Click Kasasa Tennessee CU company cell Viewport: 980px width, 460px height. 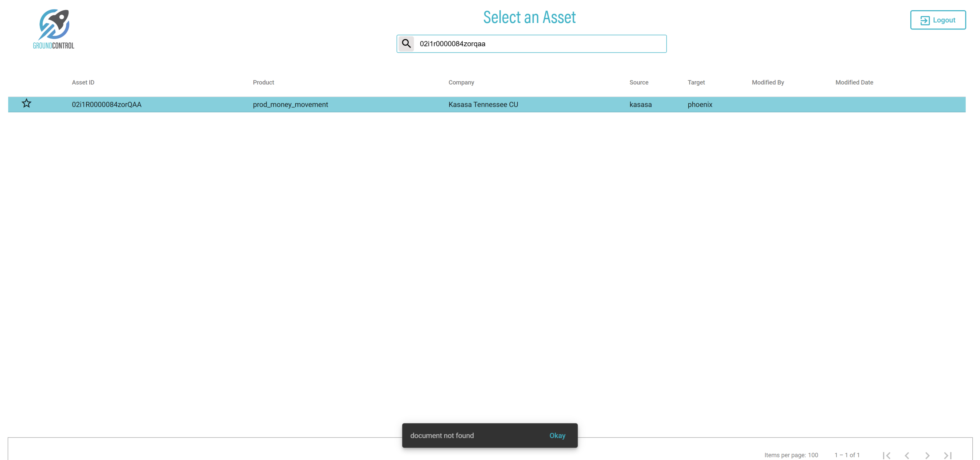pos(483,104)
